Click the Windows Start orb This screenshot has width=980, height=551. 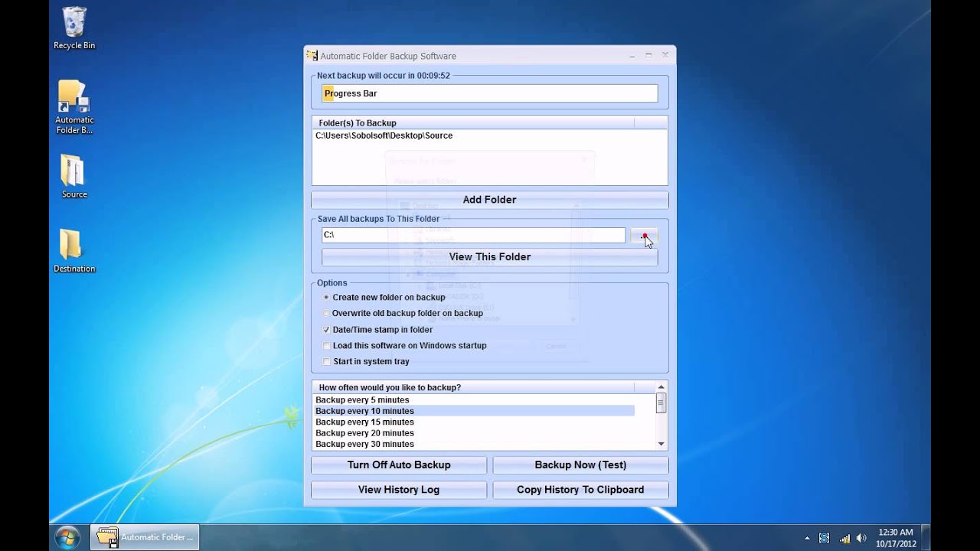67,536
